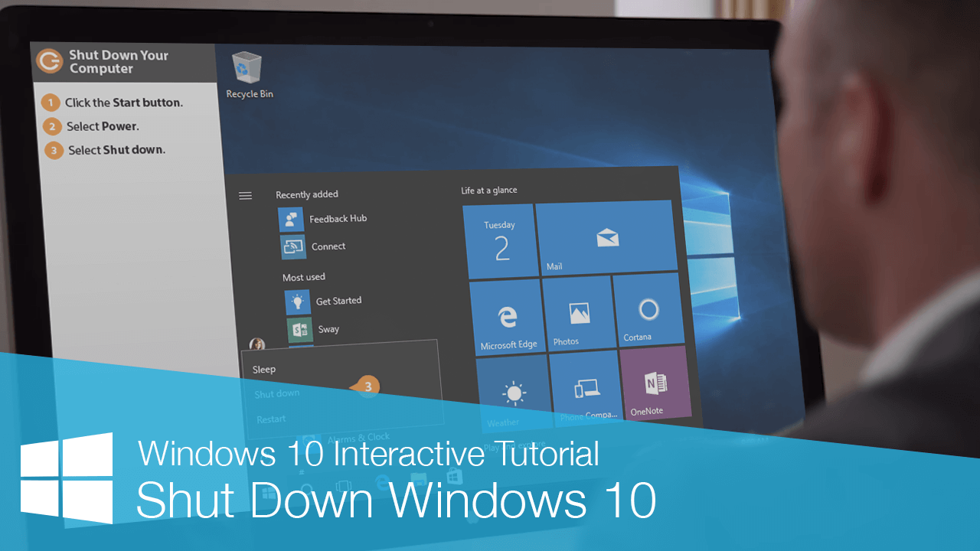
Task: Click the 'Most used' section heading
Action: click(304, 277)
